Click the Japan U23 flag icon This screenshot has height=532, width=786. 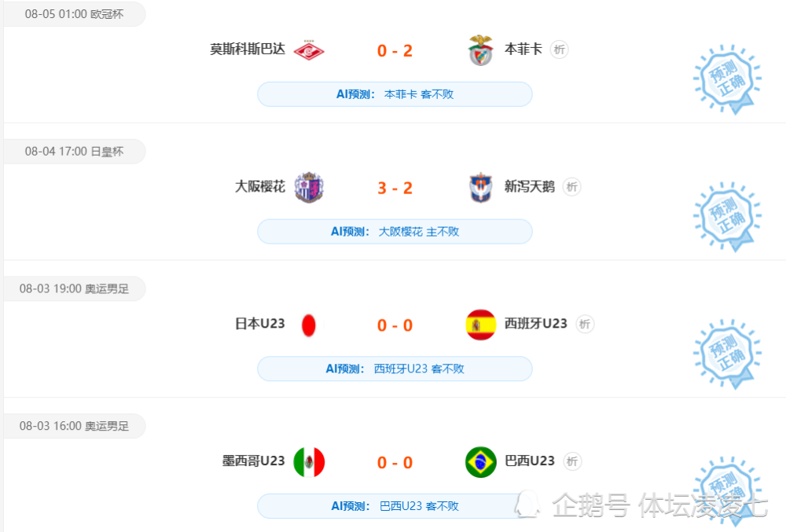(309, 325)
